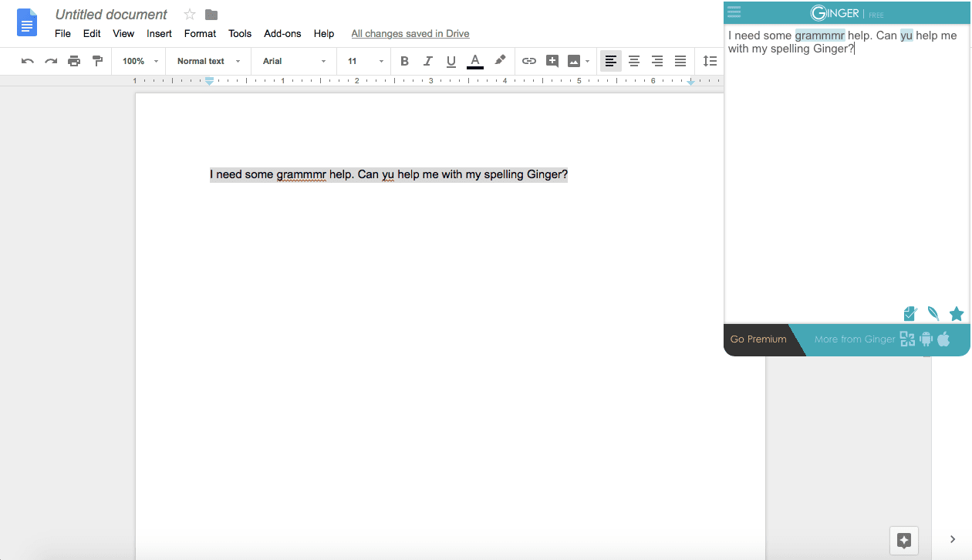Click All changes saved in Drive link
The width and height of the screenshot is (972, 560).
pyautogui.click(x=410, y=33)
